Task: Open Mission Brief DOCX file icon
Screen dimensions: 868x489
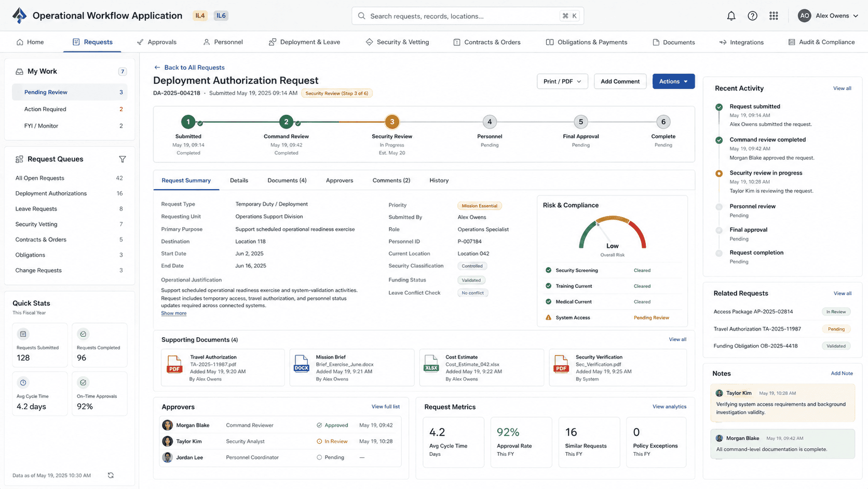Action: pyautogui.click(x=302, y=364)
